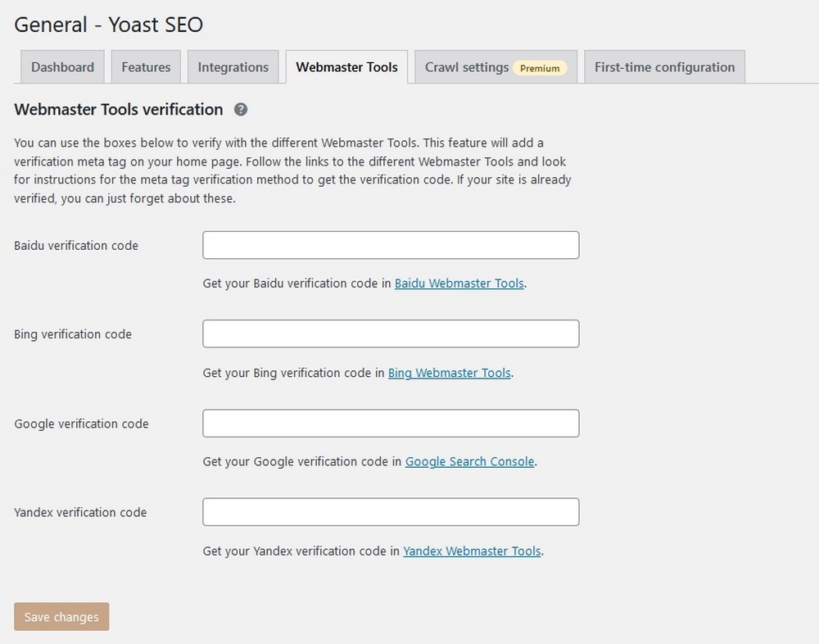The height and width of the screenshot is (644, 819).
Task: Click the Baidu verification code label
Action: pyautogui.click(x=76, y=246)
